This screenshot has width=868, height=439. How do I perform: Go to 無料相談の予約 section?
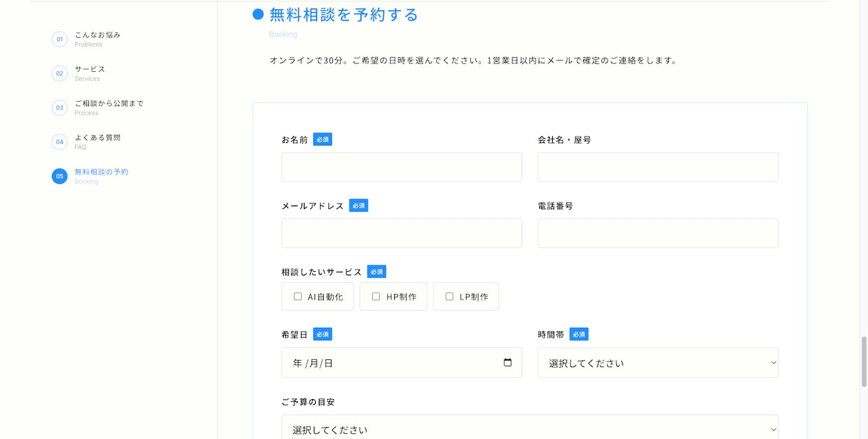pos(101,171)
